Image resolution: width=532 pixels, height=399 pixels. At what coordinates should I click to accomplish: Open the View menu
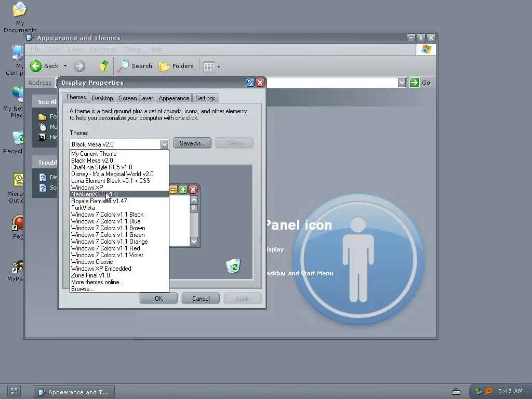[x=74, y=49]
